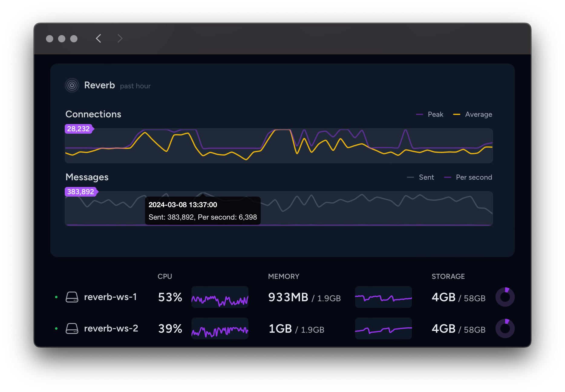
Task: Open the past hour time range selector
Action: (x=135, y=86)
